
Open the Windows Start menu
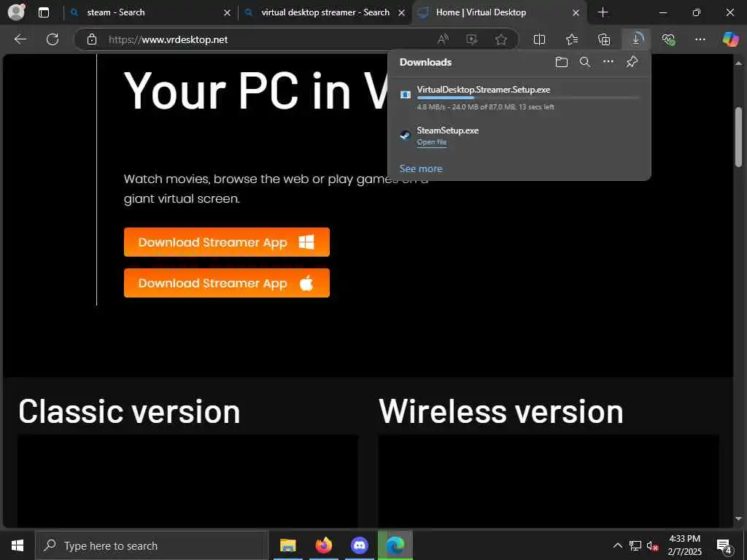18,545
